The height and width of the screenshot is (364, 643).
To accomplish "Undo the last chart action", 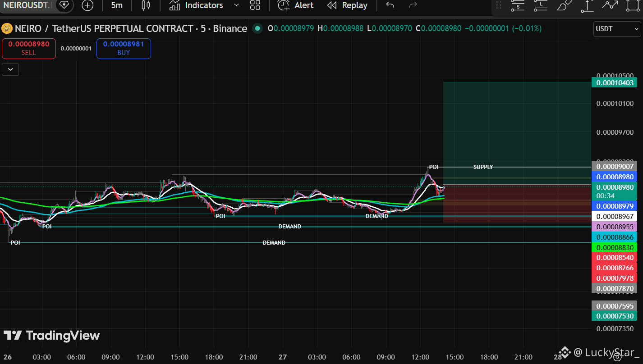I will pos(390,5).
